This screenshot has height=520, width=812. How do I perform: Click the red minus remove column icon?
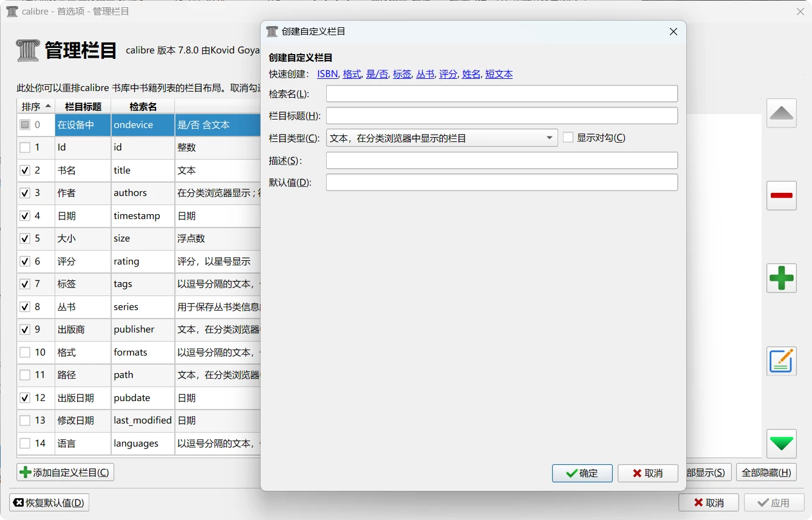click(781, 195)
